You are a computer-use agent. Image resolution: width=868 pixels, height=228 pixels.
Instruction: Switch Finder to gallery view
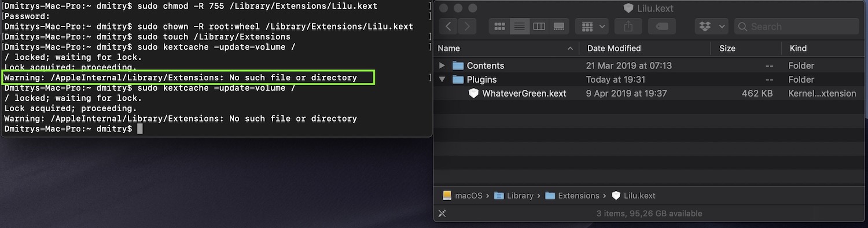click(559, 27)
